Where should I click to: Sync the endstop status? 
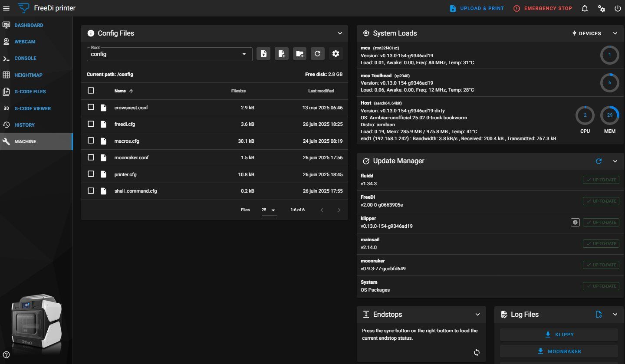477,352
